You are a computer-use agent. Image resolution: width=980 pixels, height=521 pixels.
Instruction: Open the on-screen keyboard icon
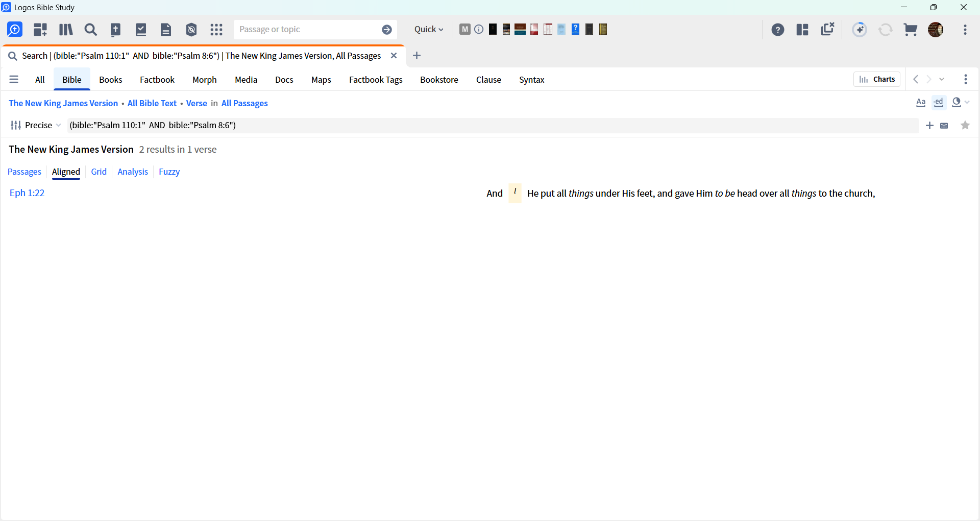coord(944,126)
